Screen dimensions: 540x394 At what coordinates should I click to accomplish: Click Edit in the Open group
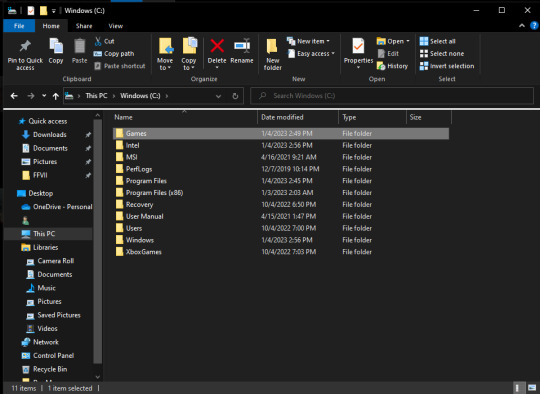[388, 54]
